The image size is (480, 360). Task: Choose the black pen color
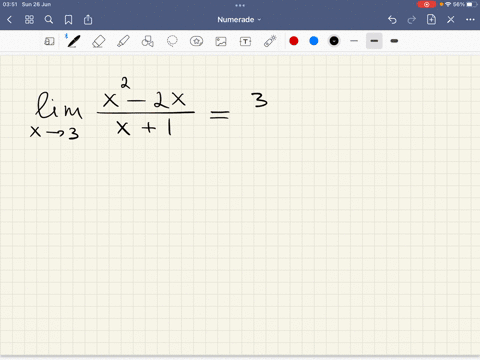[334, 41]
